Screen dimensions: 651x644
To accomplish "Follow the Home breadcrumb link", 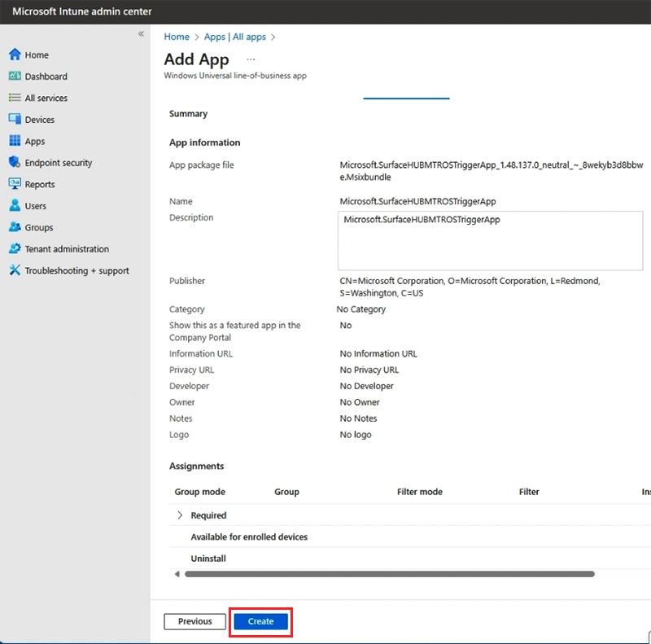I will click(x=177, y=37).
